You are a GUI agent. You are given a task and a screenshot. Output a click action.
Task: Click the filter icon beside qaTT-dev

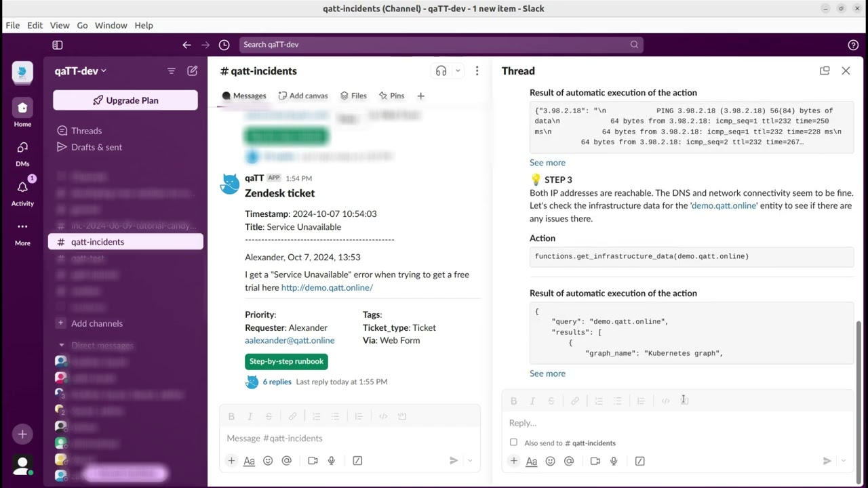click(x=171, y=71)
